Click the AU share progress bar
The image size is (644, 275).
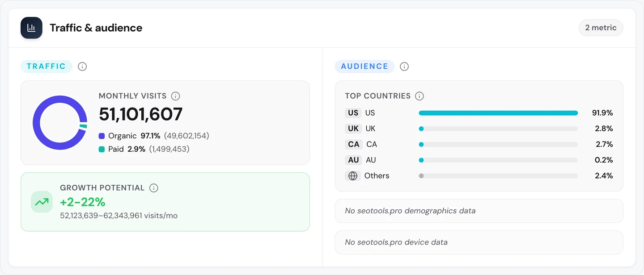pos(498,160)
